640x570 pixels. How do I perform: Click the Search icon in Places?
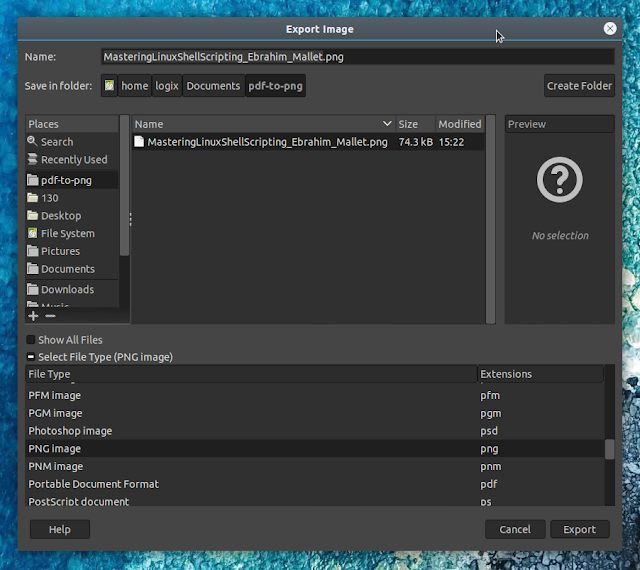tap(33, 142)
